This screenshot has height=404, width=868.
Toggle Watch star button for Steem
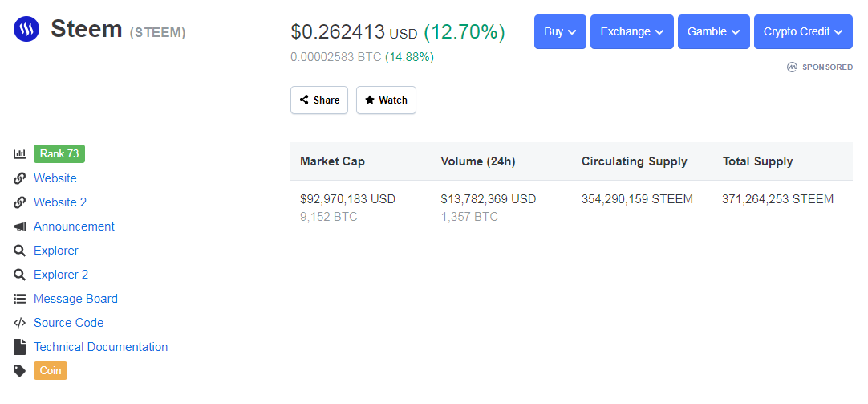(x=386, y=100)
